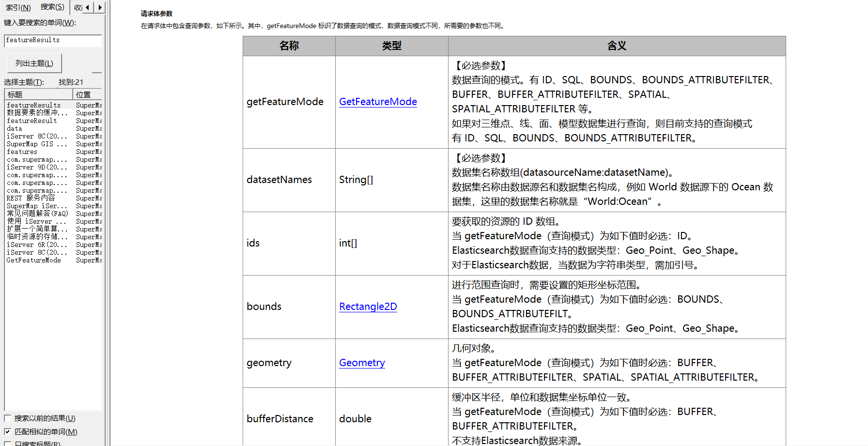The height and width of the screenshot is (446, 868).
Task: Click the search keyword input field
Action: [x=52, y=41]
